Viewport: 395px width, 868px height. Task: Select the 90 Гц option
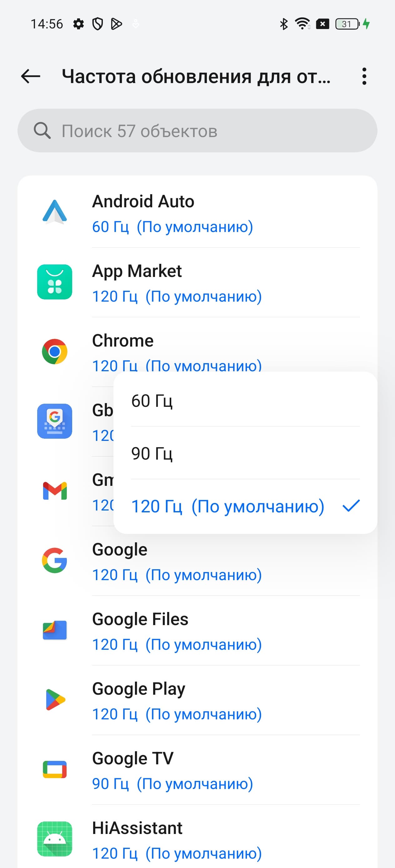point(245,454)
